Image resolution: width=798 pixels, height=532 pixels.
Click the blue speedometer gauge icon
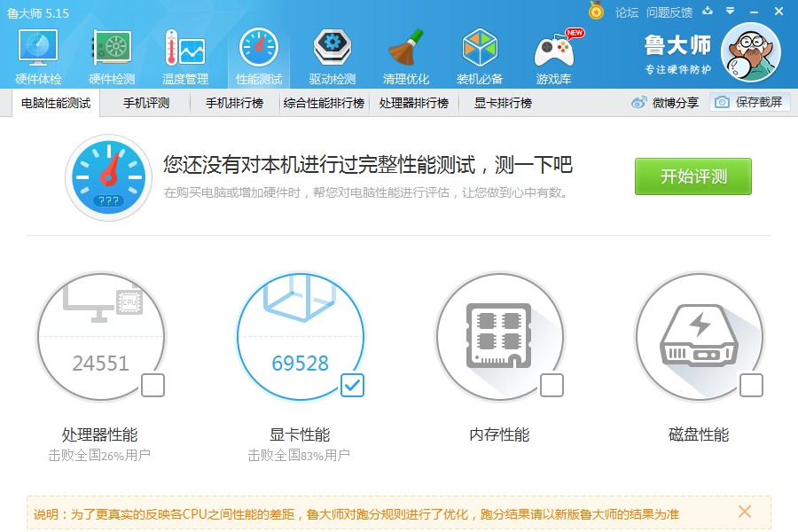click(x=108, y=177)
